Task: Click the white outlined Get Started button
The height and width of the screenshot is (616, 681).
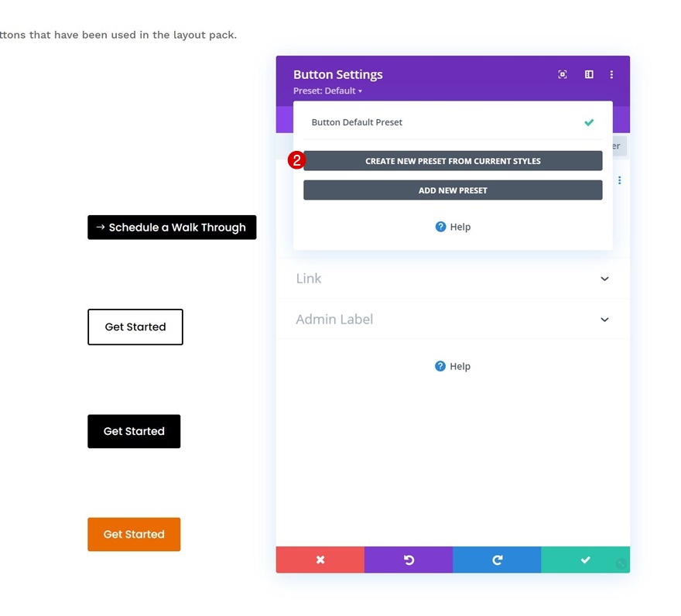Action: tap(135, 327)
